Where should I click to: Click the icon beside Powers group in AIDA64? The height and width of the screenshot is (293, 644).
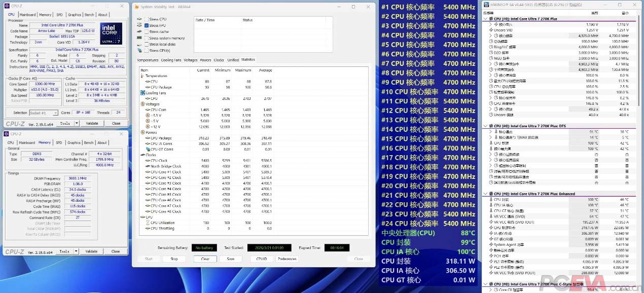pos(142,132)
